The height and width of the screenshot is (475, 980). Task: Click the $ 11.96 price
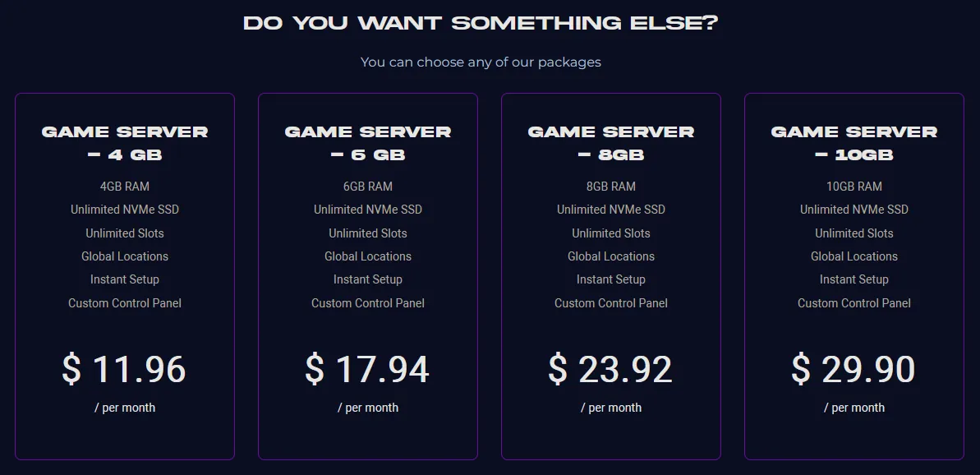click(124, 369)
